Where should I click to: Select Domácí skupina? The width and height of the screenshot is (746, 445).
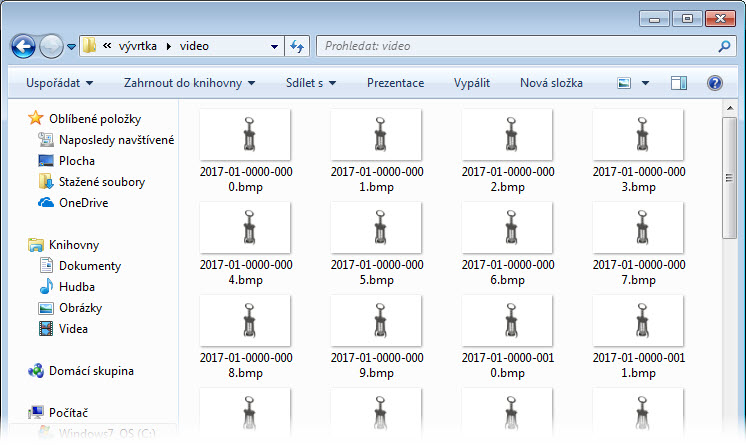pos(91,371)
